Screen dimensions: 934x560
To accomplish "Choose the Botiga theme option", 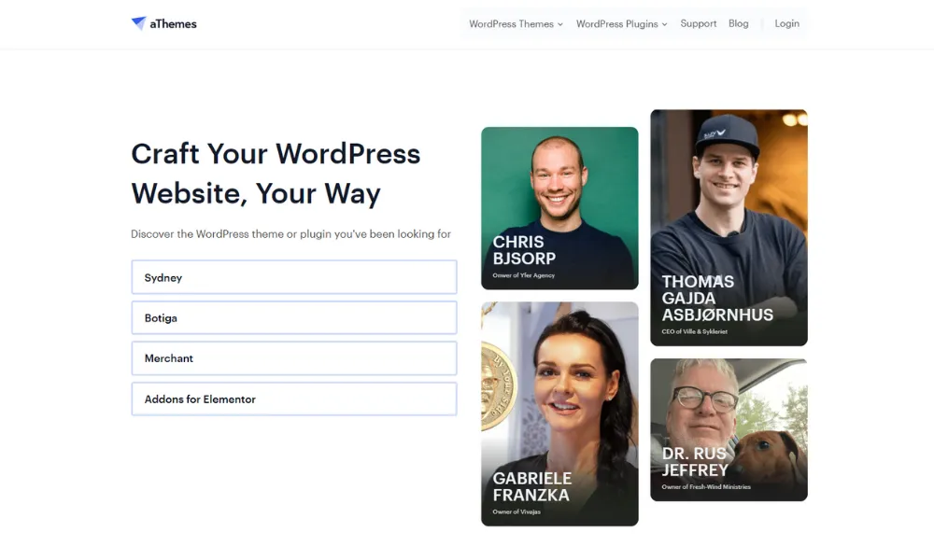I will pyautogui.click(x=293, y=318).
